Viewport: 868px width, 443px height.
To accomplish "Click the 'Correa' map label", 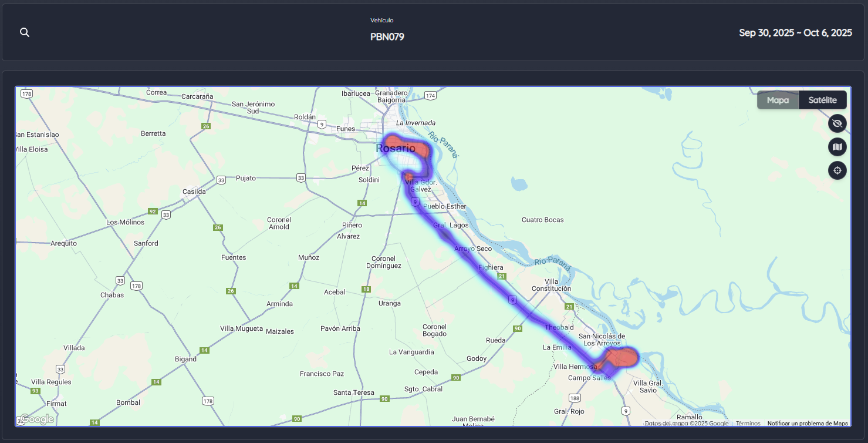I will tap(157, 92).
